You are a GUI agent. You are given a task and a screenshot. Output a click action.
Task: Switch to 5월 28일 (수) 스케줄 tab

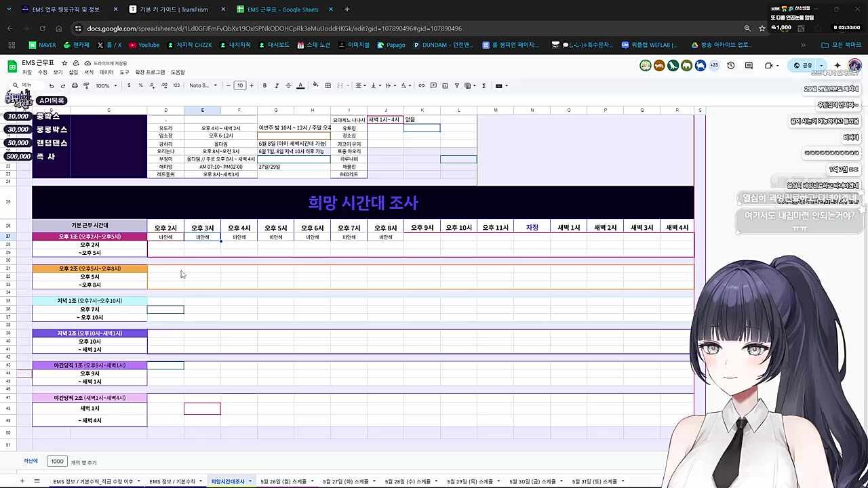(408, 481)
